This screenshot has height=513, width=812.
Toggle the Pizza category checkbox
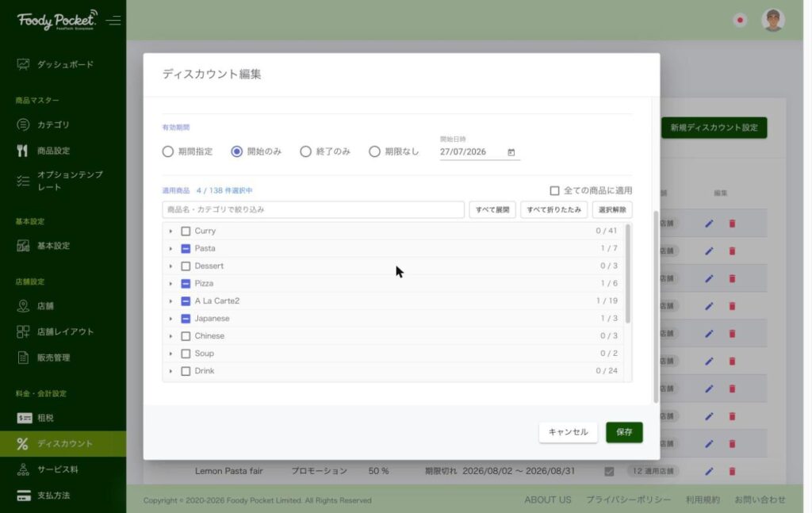pos(186,284)
